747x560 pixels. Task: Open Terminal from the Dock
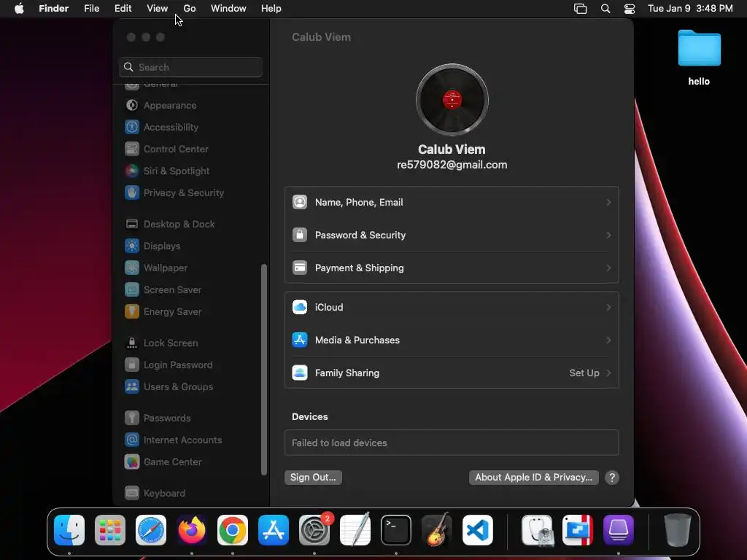(x=396, y=531)
